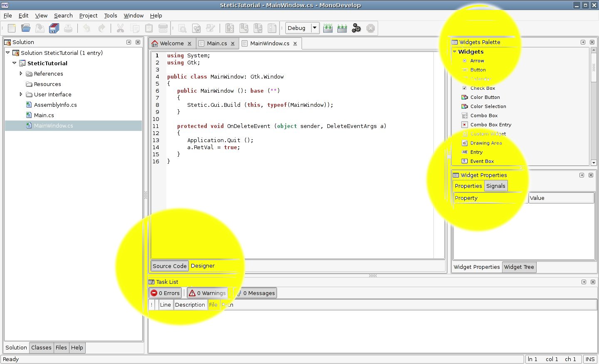Click the Description column header in Task List
This screenshot has width=599, height=364.
190,305
